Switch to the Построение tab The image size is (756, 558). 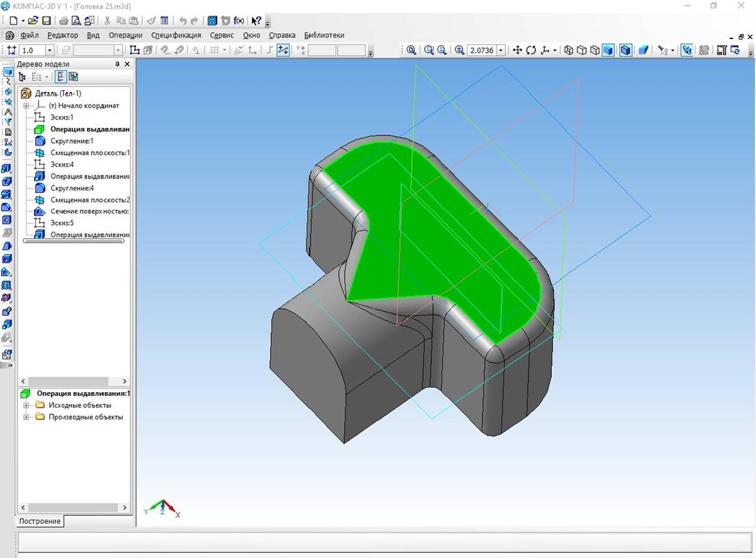point(39,521)
